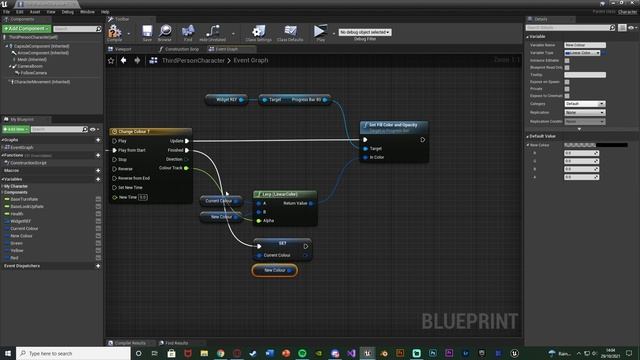Open Class Defaults
The image size is (640, 360).
(x=290, y=33)
